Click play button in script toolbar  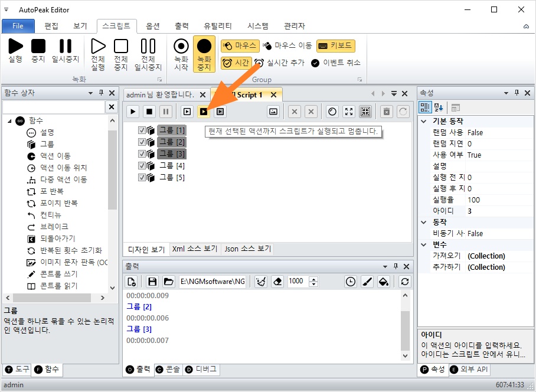pos(133,112)
